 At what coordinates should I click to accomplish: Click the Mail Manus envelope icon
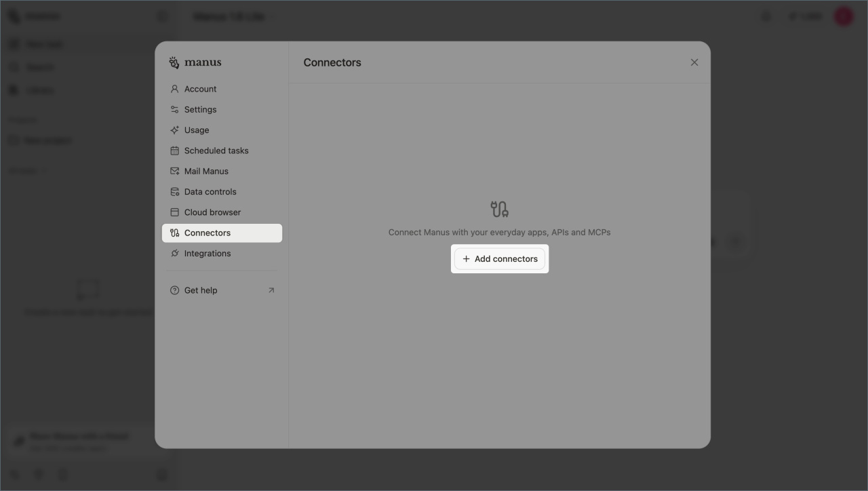coord(174,171)
